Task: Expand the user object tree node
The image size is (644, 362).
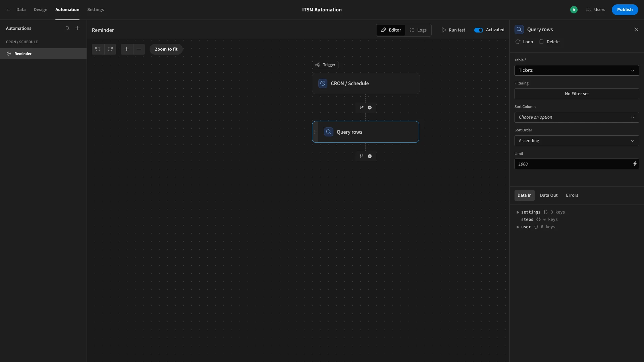Action: (518, 227)
